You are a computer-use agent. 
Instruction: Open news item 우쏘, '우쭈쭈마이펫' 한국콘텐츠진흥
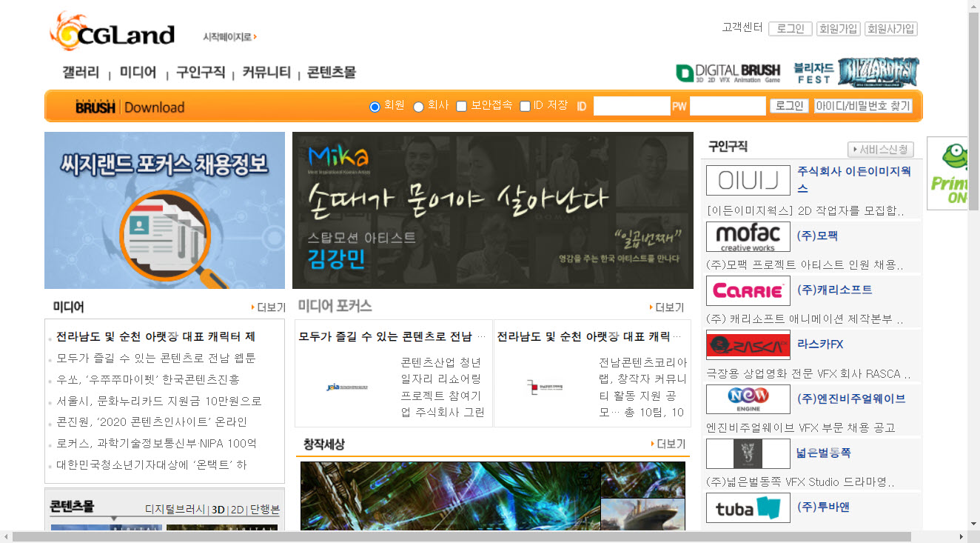[148, 379]
